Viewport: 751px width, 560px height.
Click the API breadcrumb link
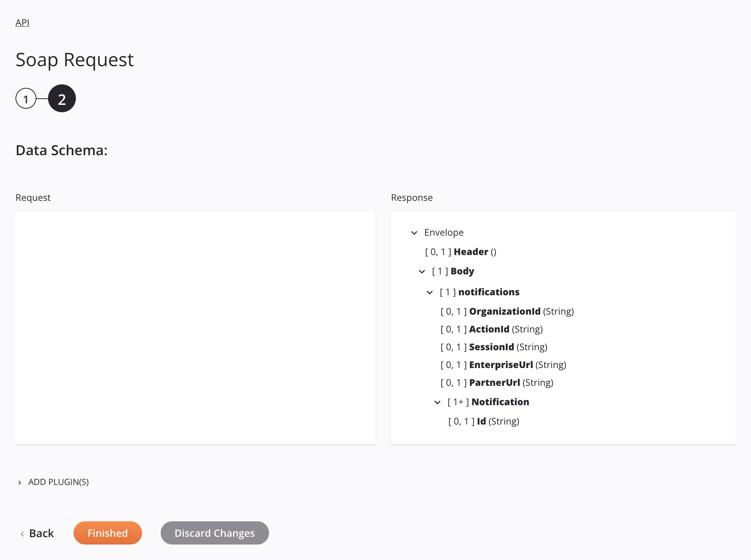click(22, 22)
